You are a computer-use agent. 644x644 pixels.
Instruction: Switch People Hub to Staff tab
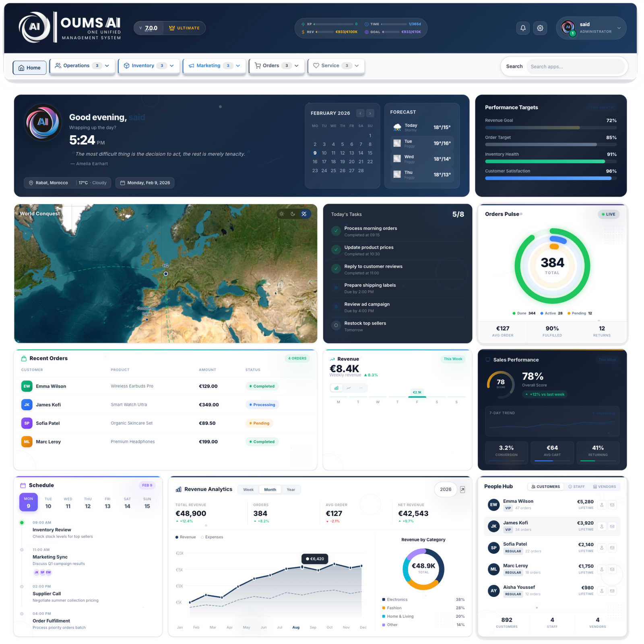[x=576, y=487]
